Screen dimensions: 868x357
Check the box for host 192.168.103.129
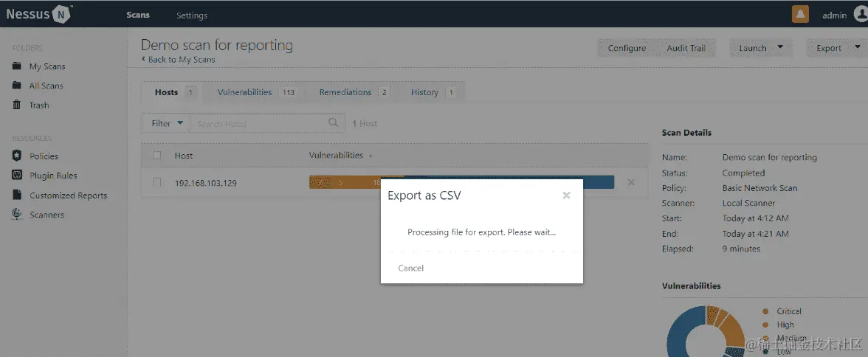156,182
